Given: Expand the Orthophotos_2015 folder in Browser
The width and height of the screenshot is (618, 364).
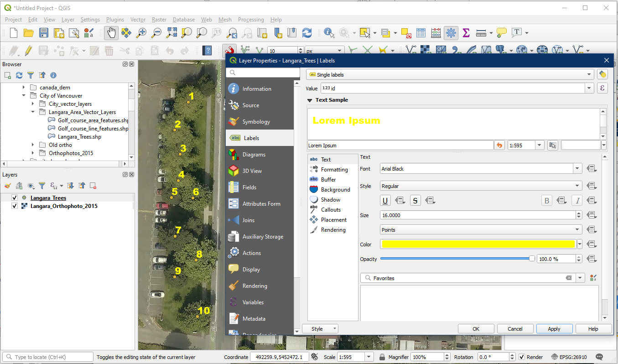Looking at the screenshot, I should (x=33, y=153).
